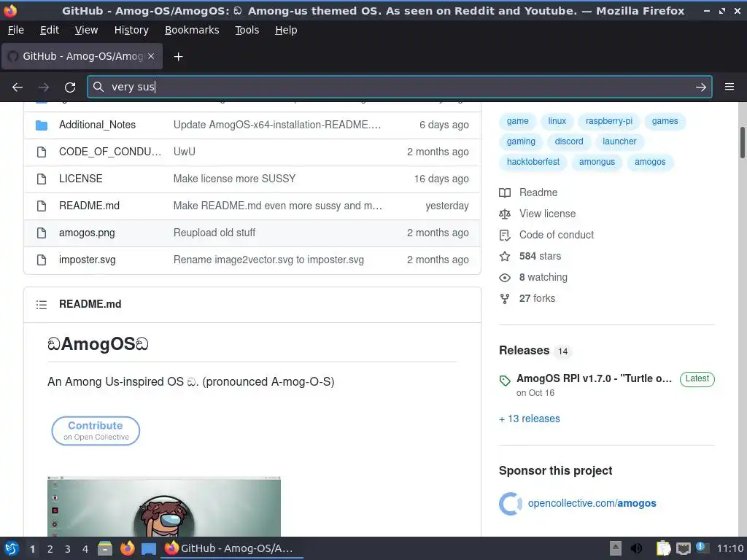Click the file icon beside LICENSE
The width and height of the screenshot is (747, 560).
pyautogui.click(x=42, y=179)
